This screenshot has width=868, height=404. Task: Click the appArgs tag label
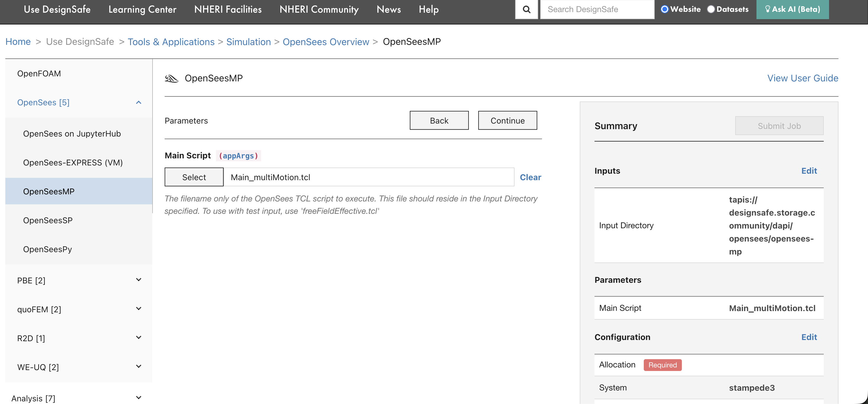click(239, 155)
